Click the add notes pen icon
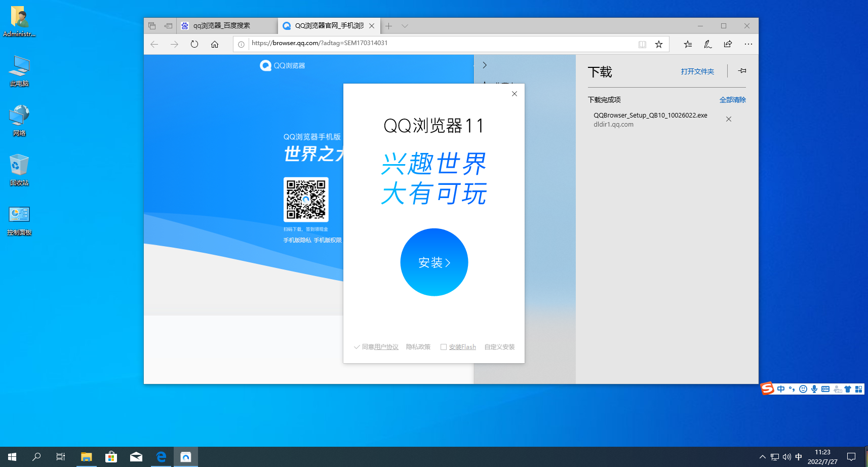Image resolution: width=868 pixels, height=467 pixels. click(x=708, y=44)
